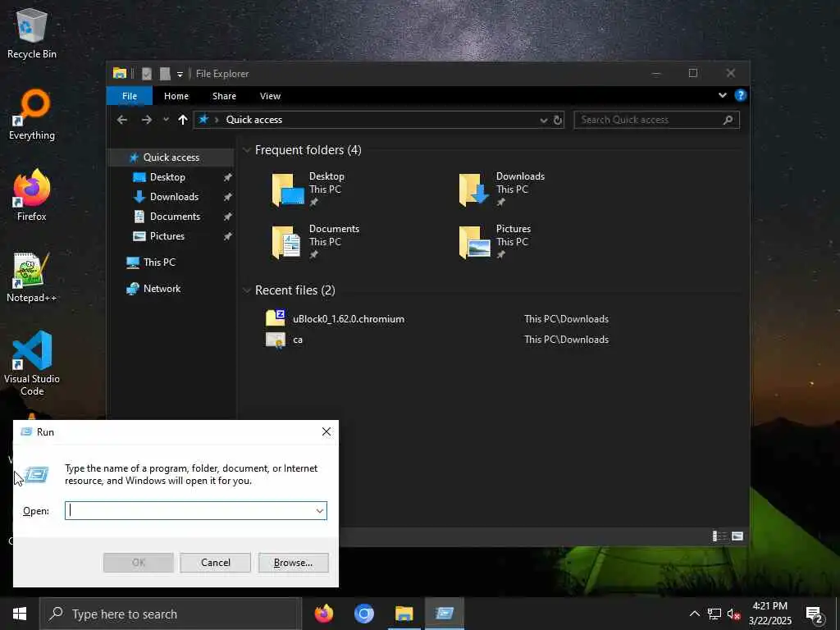Switch to large icons view layout icon
The image size is (840, 630).
737,536
